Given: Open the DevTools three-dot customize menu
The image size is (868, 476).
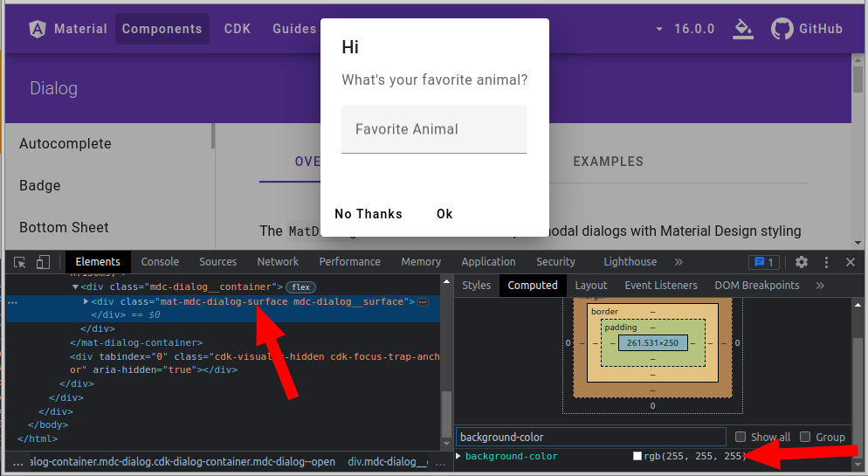Looking at the screenshot, I should tap(826, 262).
